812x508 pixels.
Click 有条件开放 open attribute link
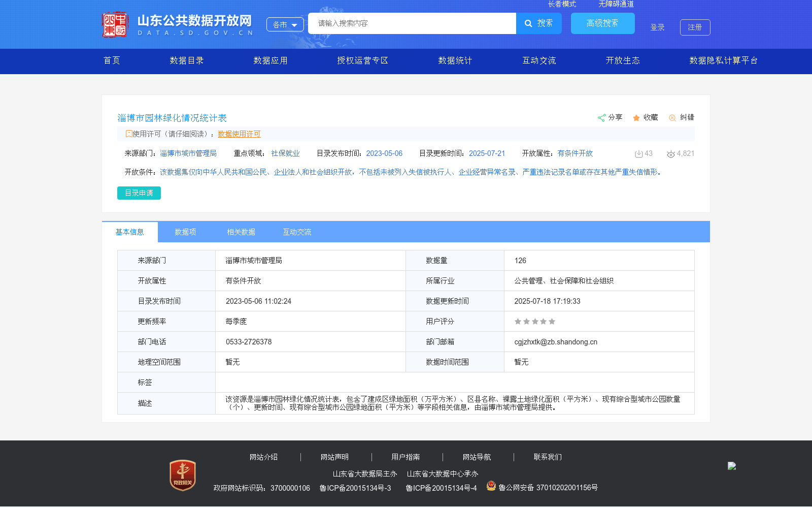click(575, 153)
